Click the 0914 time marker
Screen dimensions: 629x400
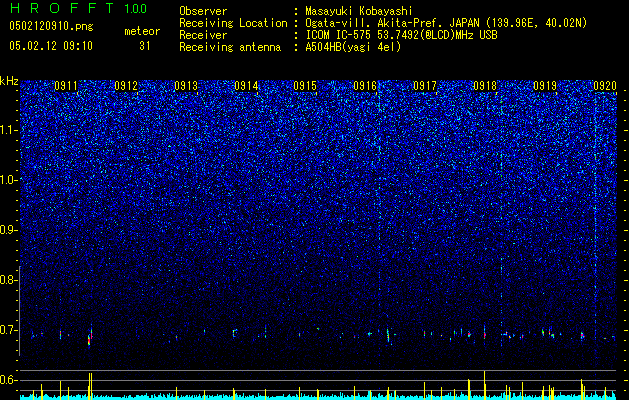tap(246, 86)
